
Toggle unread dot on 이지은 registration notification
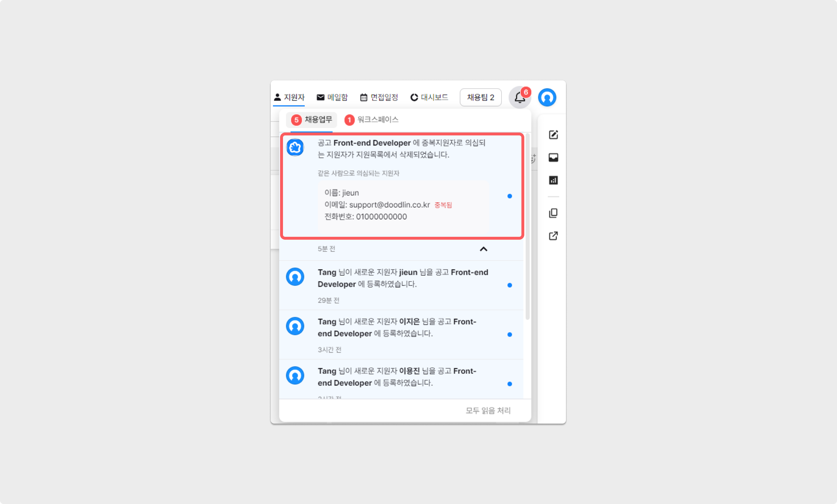click(509, 335)
